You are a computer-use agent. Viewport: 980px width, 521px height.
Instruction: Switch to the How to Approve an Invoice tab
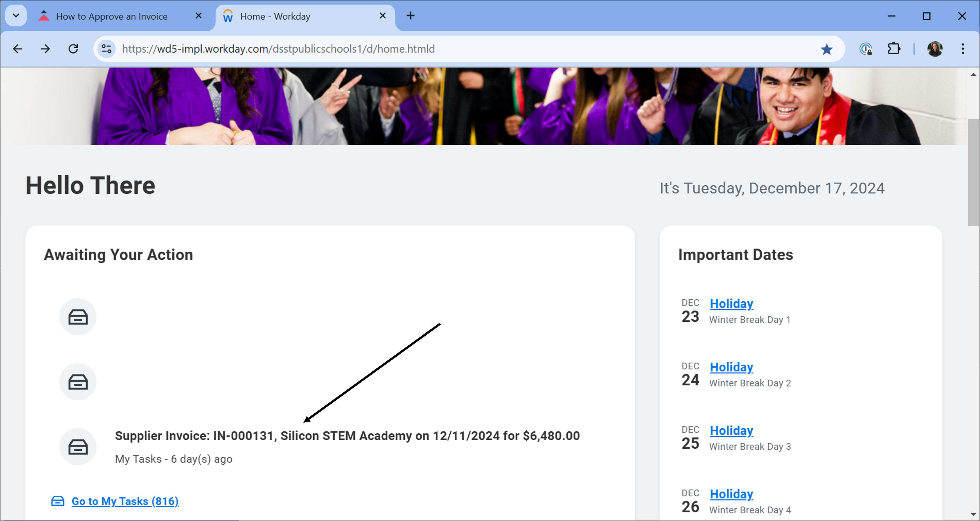click(x=111, y=16)
